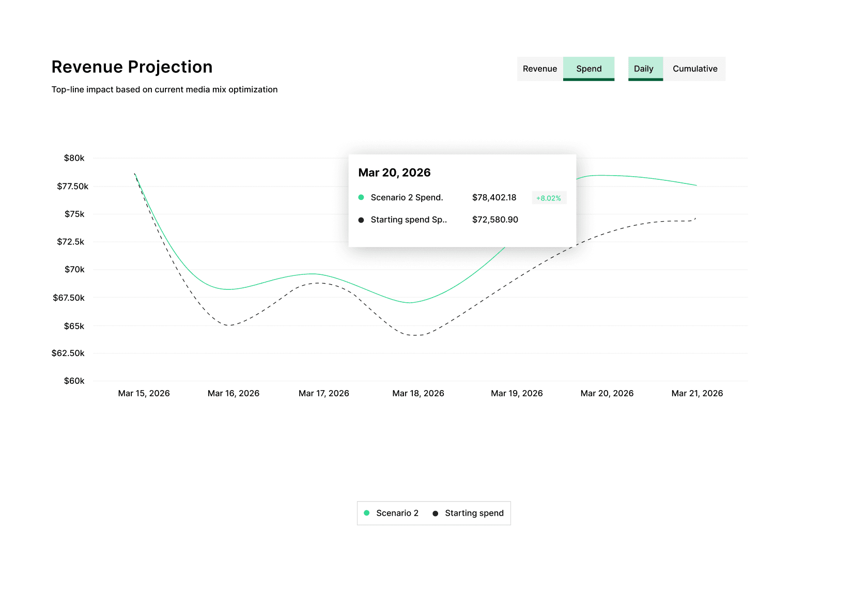
Task: Click the black dot beside Starting spend Sp.. in tooltip
Action: click(x=361, y=220)
